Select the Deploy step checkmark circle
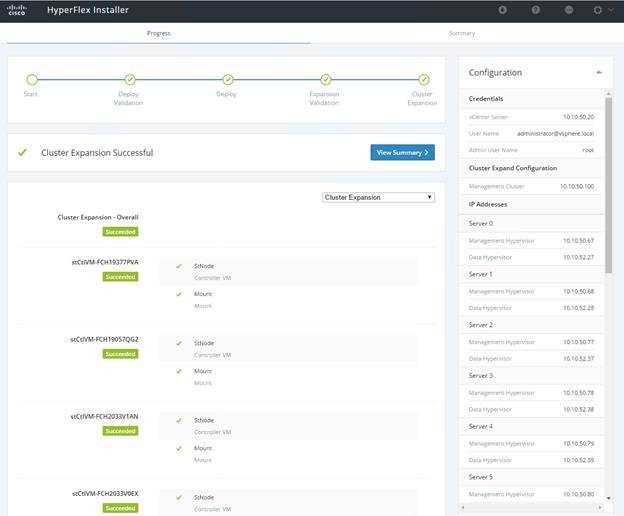The image size is (624, 516). [x=228, y=80]
